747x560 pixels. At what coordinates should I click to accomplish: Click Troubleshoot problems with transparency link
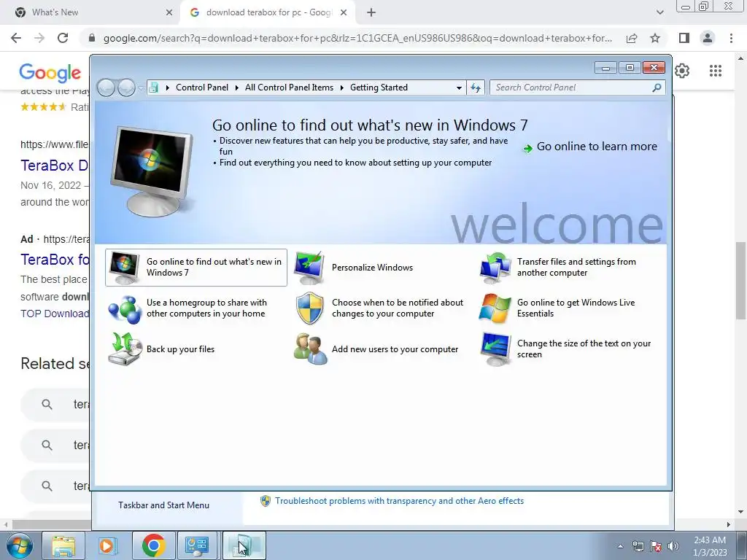click(399, 501)
